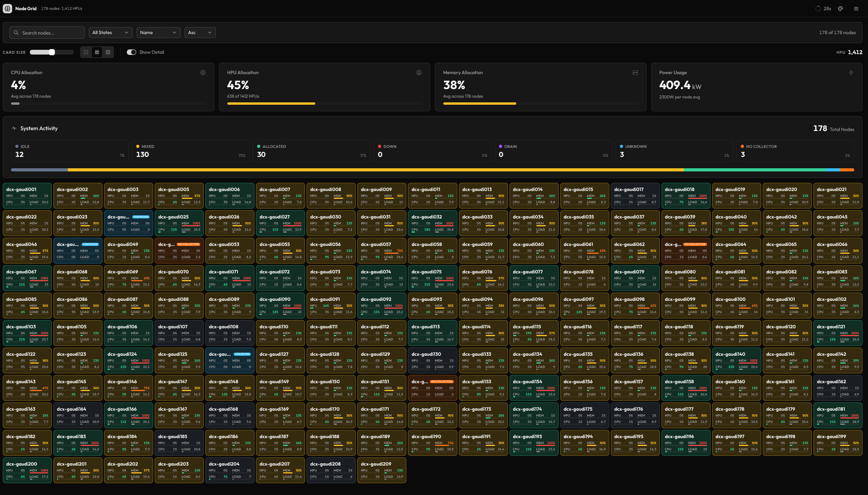The height and width of the screenshot is (495, 868).
Task: Click the '178 nodes · 1,412 HPUs' header text
Action: [x=62, y=9]
